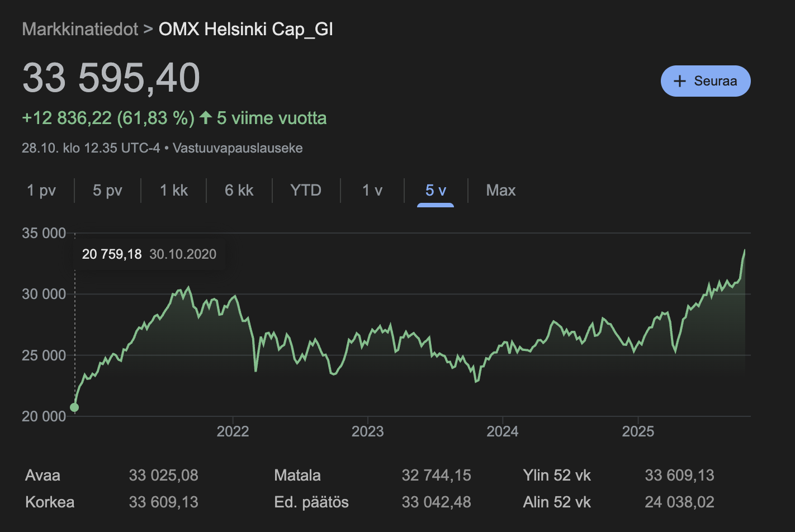Switch chart to YTD view
Image resolution: width=795 pixels, height=532 pixels.
[x=306, y=191]
